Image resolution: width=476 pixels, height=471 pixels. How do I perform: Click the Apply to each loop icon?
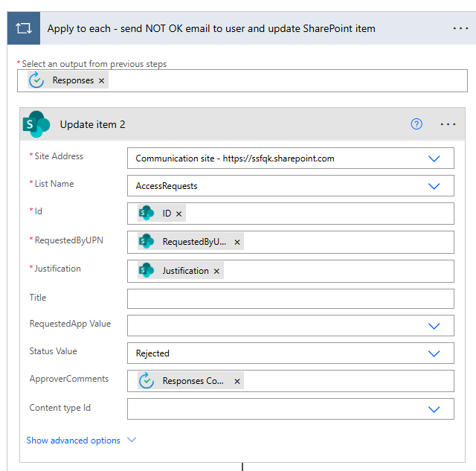tap(24, 28)
